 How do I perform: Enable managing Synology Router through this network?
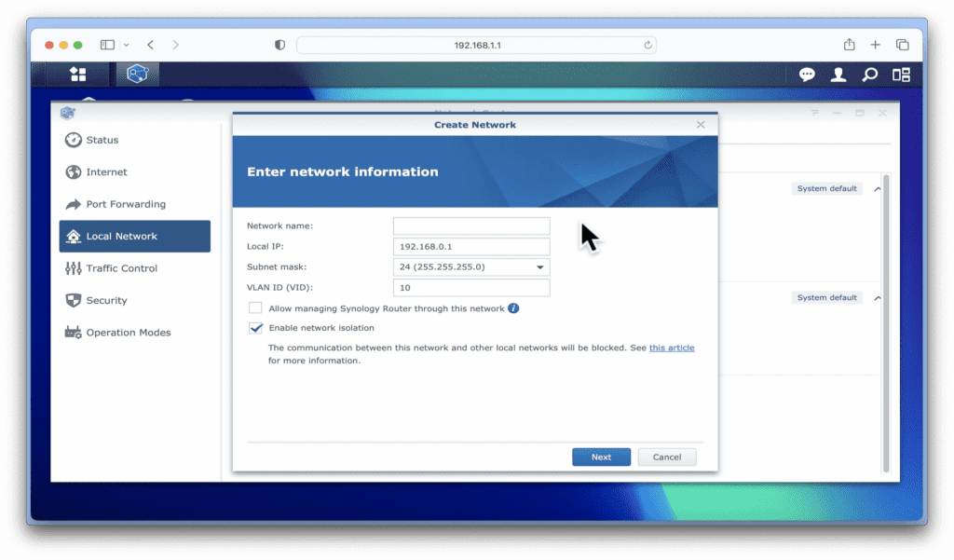coord(255,308)
